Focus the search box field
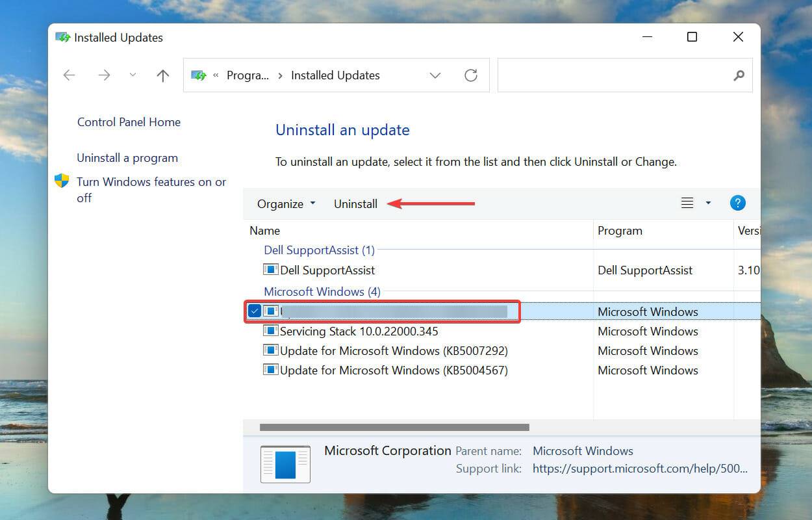This screenshot has width=812, height=520. coord(625,75)
